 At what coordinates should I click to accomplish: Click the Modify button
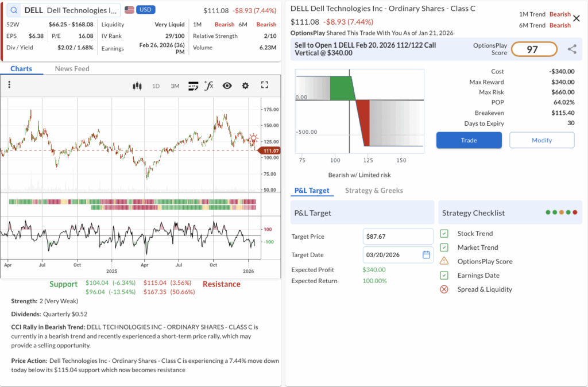click(x=541, y=140)
